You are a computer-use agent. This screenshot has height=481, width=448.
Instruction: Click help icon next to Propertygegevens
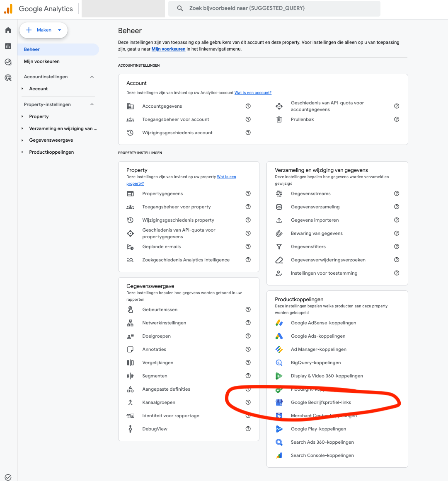tap(248, 193)
